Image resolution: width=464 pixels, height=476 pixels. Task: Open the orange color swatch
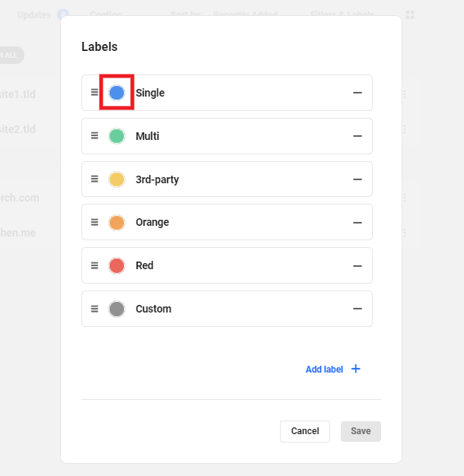coord(116,223)
